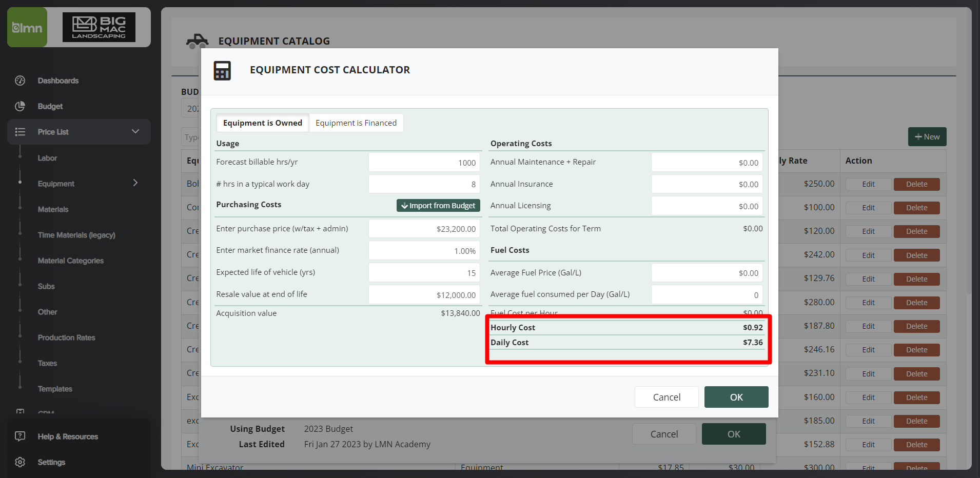
Task: Select the Equipment is Owned tab
Action: [263, 123]
